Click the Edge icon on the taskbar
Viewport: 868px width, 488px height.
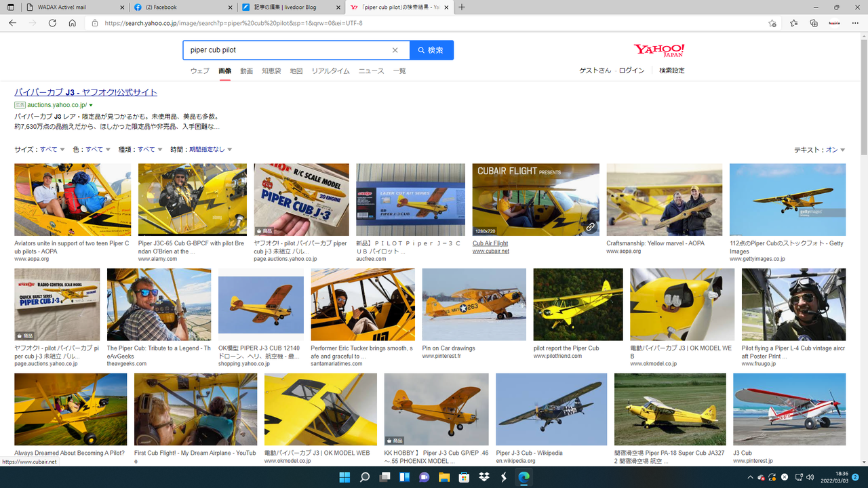click(524, 477)
